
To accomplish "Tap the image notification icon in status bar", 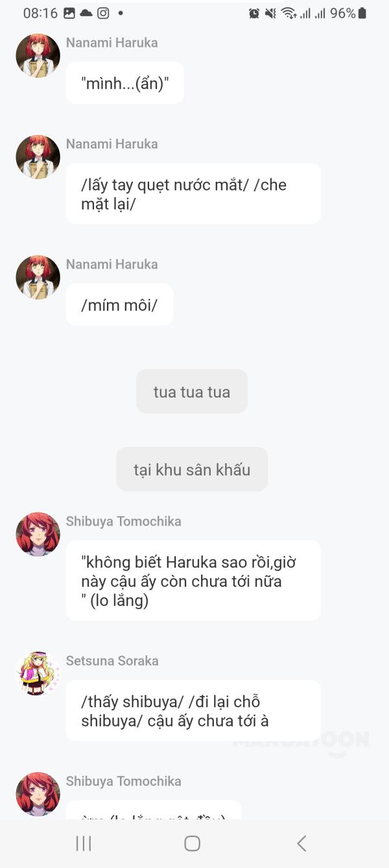I will coord(69,13).
